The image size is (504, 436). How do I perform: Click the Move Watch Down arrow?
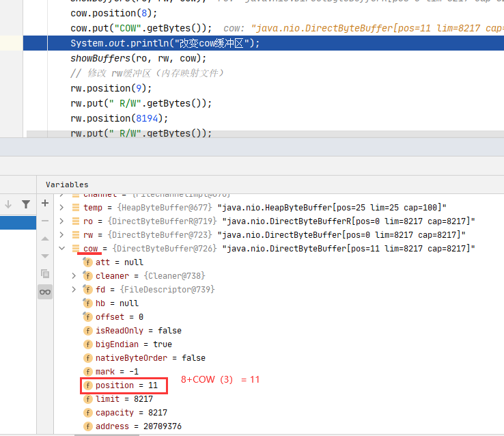tap(45, 256)
